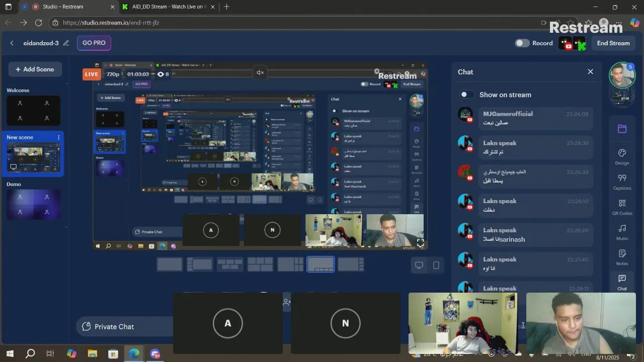Viewport: 644px width, 362px height.
Task: Unmute the stream preview speaker icon
Action: click(260, 73)
